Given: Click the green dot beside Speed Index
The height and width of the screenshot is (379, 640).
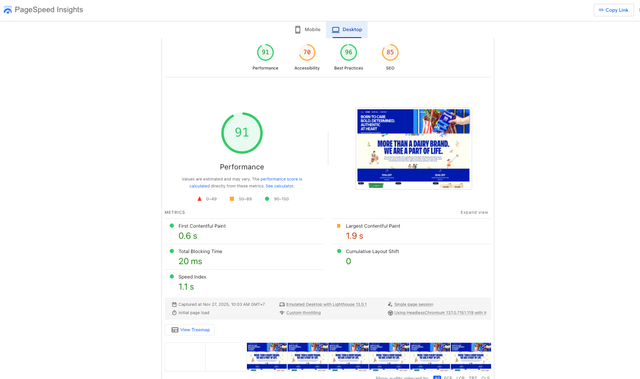Looking at the screenshot, I should 171,276.
